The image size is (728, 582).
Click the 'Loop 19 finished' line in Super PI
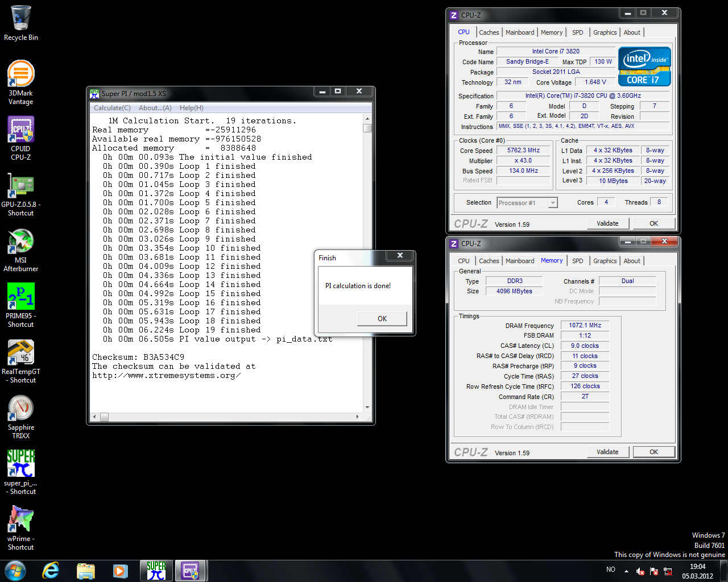pyautogui.click(x=182, y=330)
